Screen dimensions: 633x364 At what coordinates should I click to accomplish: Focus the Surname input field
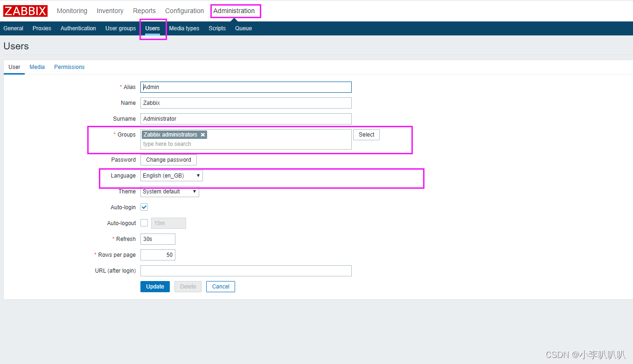click(246, 119)
